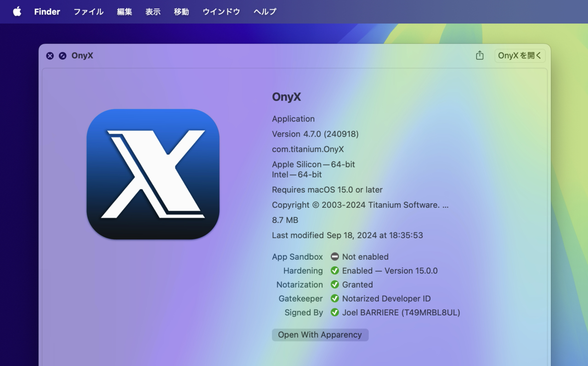Open the Apple menu
The image size is (588, 366).
pos(17,11)
